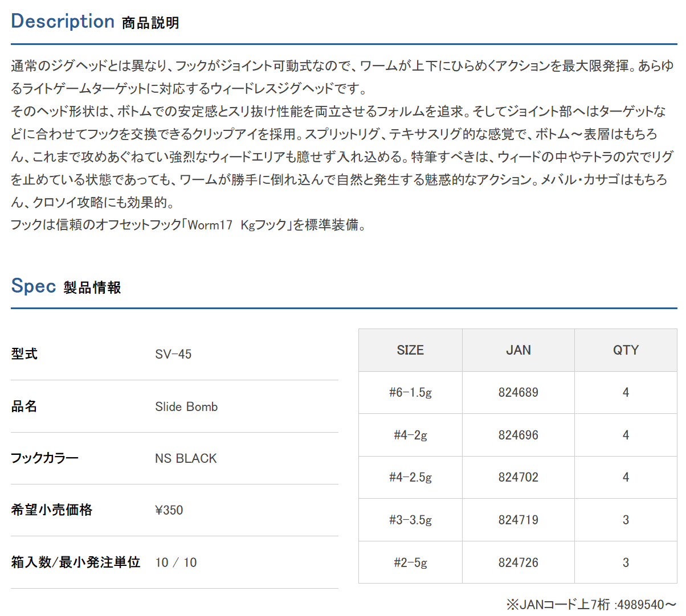Select the product name Slide Bomb
This screenshot has width=686, height=616.
click(186, 406)
